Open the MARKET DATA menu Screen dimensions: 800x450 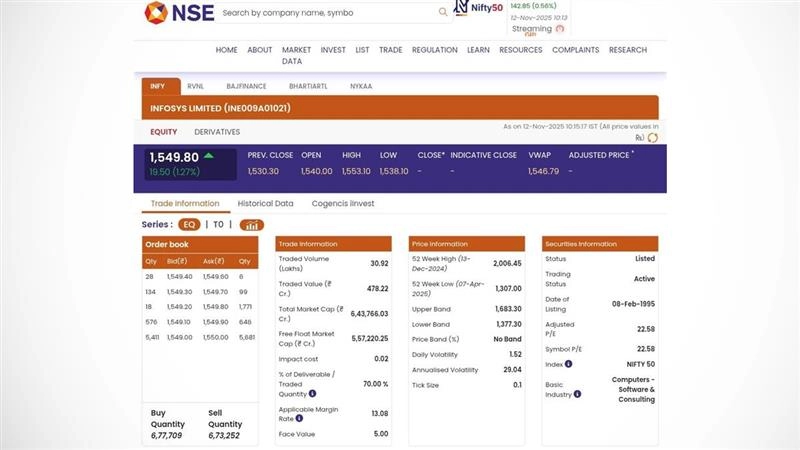pyautogui.click(x=295, y=55)
